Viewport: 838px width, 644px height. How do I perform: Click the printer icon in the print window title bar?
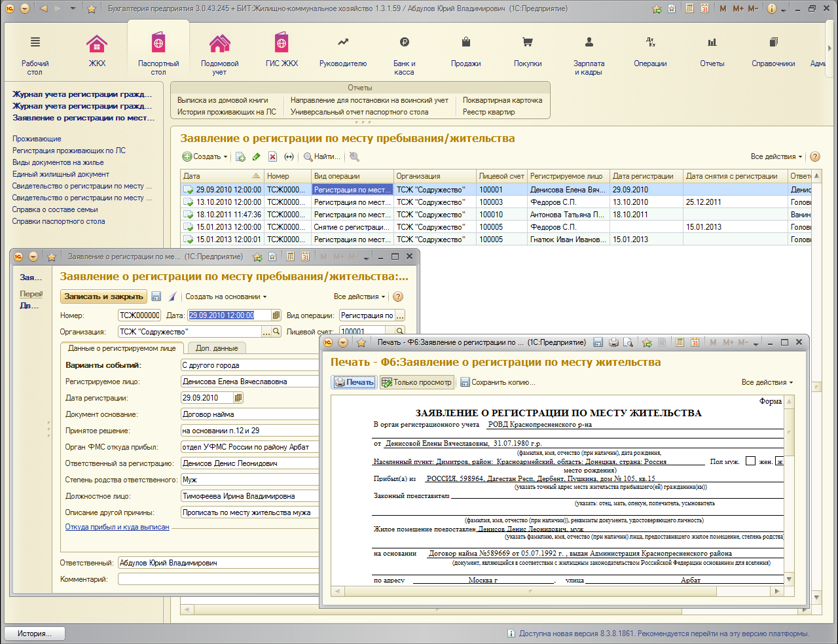pos(613,342)
